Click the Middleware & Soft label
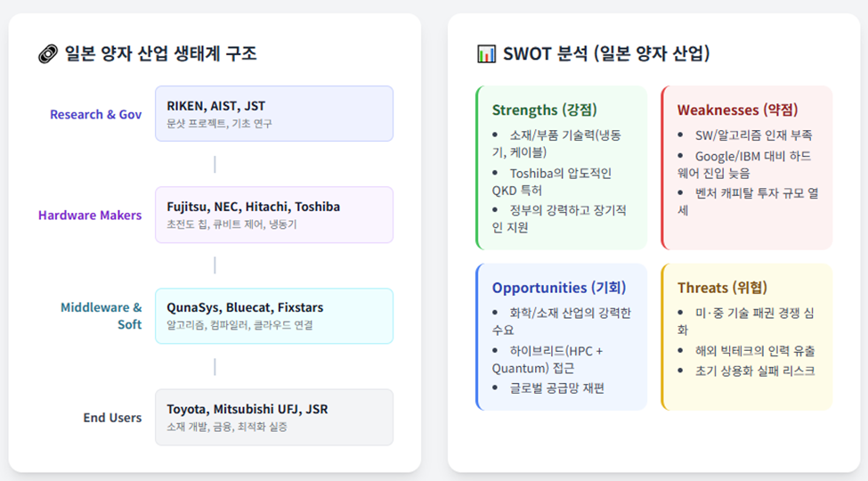This screenshot has height=481, width=868. pos(101,315)
